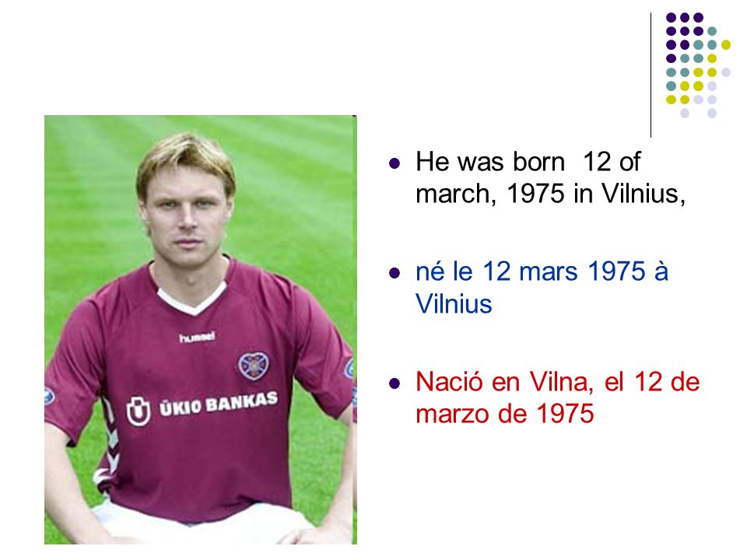747x560 pixels.
Task: Click the bullet before 'Nació en Vilna'
Action: tap(395, 383)
